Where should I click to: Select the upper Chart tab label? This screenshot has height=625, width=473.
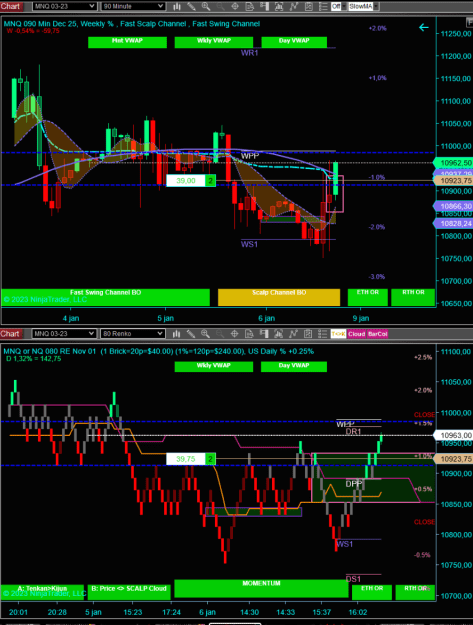(x=10, y=6)
